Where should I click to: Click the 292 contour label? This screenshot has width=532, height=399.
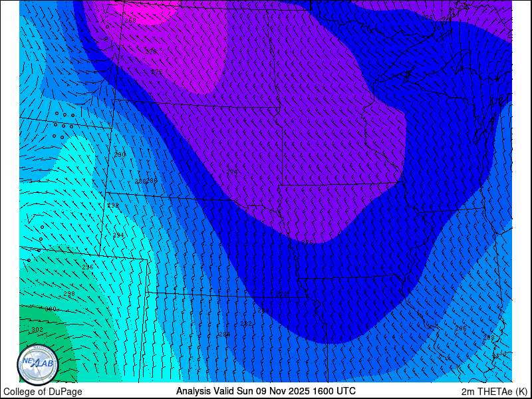click(x=113, y=205)
